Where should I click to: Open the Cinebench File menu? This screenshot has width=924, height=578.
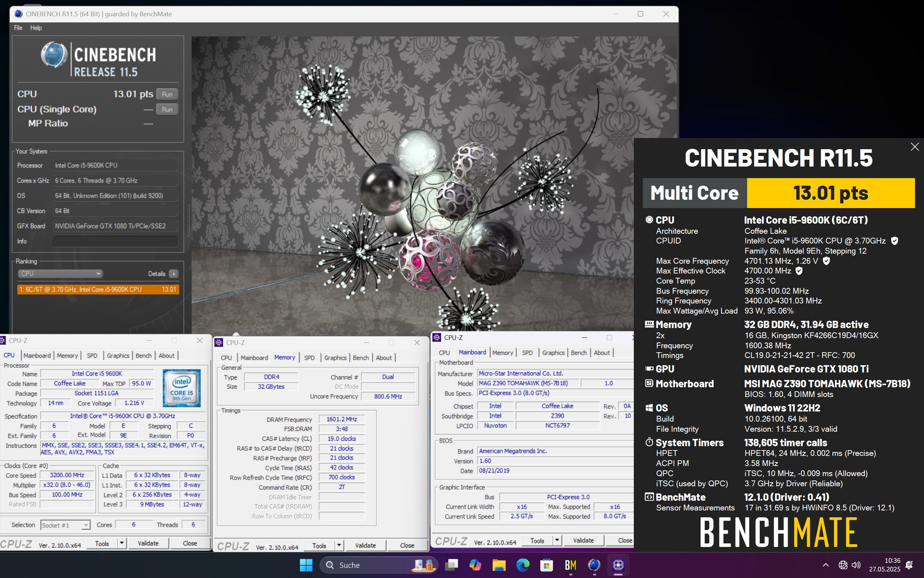point(18,27)
